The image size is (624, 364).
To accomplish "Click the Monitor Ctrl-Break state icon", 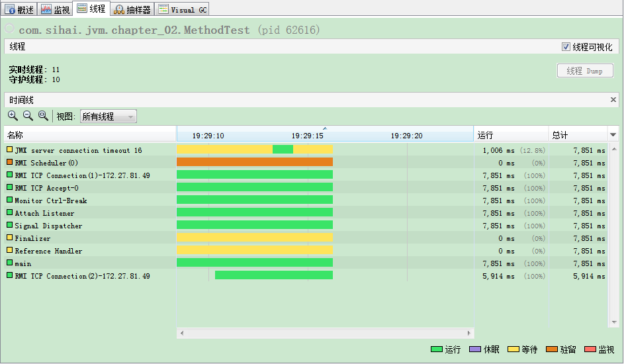I will (x=9, y=200).
